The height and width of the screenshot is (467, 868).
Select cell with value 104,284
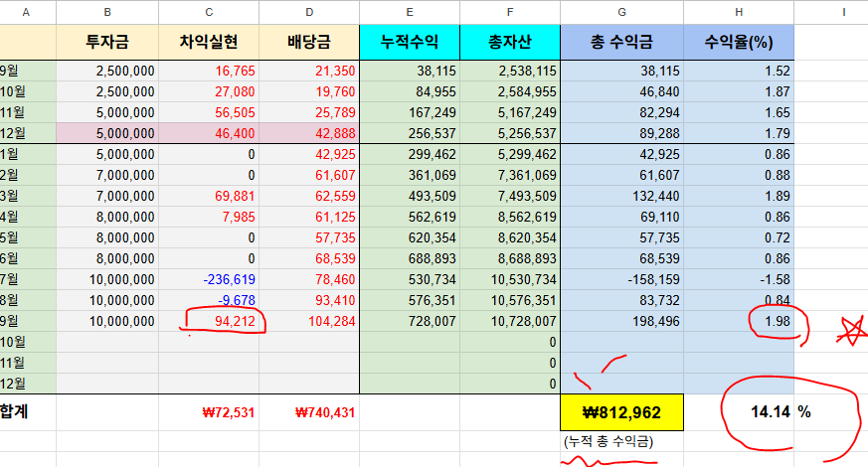point(309,322)
